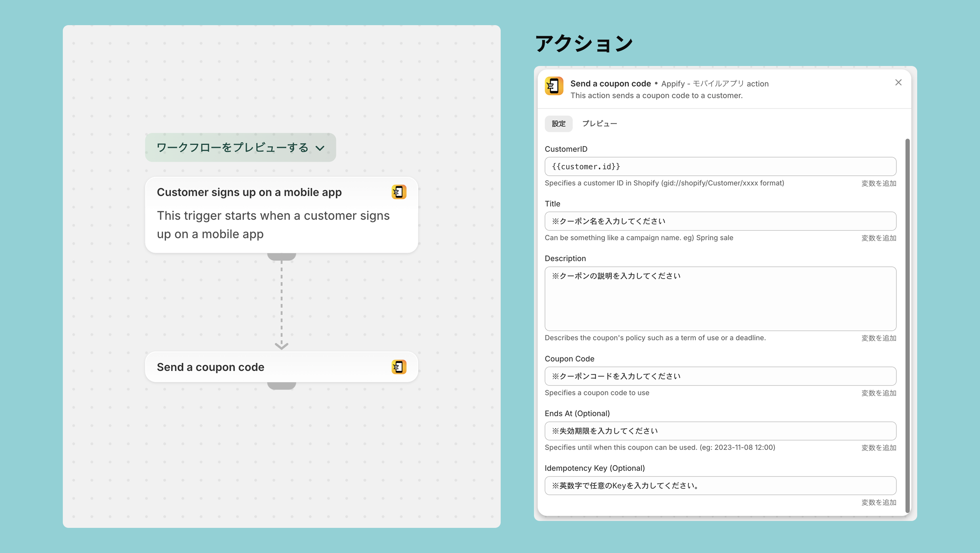Viewport: 980px width, 553px height.
Task: Click the Title coupon name field
Action: pyautogui.click(x=720, y=221)
